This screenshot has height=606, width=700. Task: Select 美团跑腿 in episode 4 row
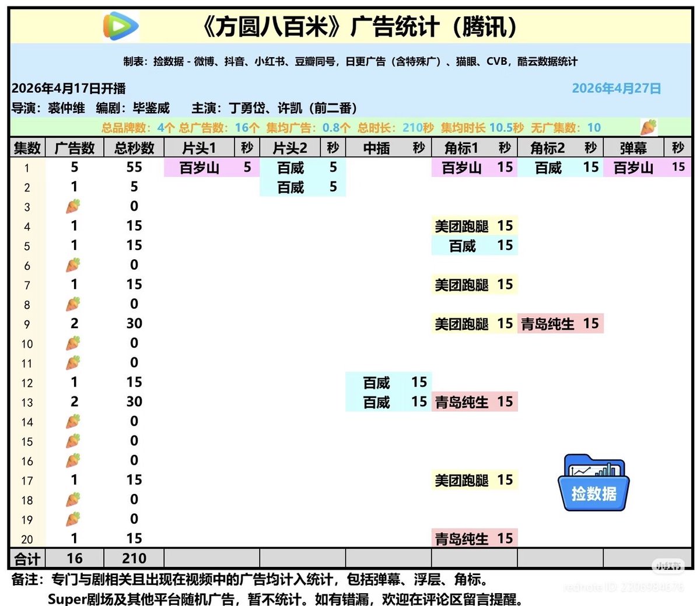pyautogui.click(x=461, y=227)
